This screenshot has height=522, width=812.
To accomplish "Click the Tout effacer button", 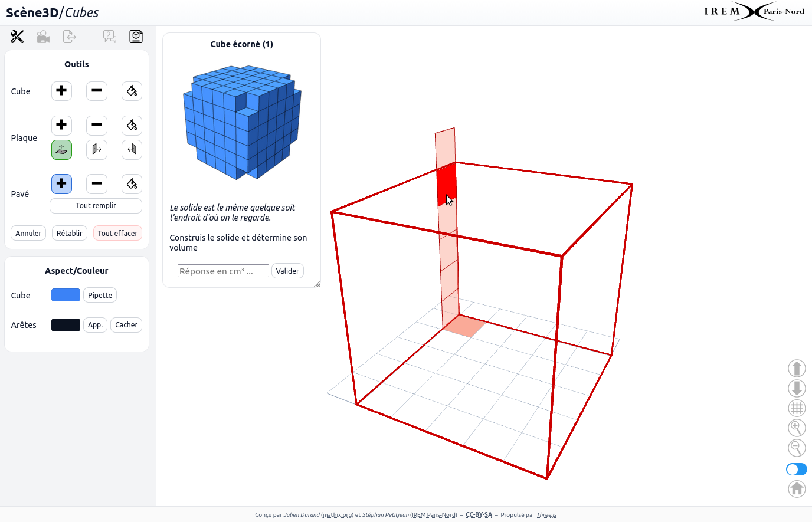I will [x=117, y=233].
